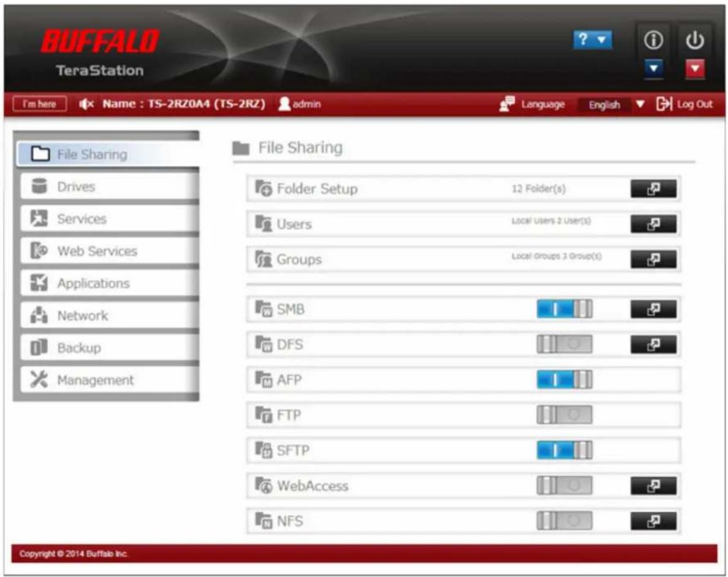
Task: Open WebAccess settings via its arrow icon
Action: pos(653,486)
